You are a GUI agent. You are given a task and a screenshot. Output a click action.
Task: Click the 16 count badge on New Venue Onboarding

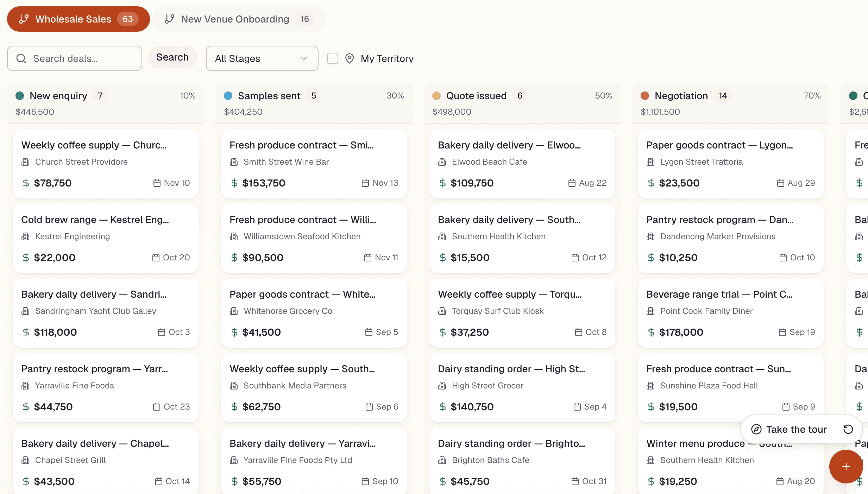click(x=305, y=19)
